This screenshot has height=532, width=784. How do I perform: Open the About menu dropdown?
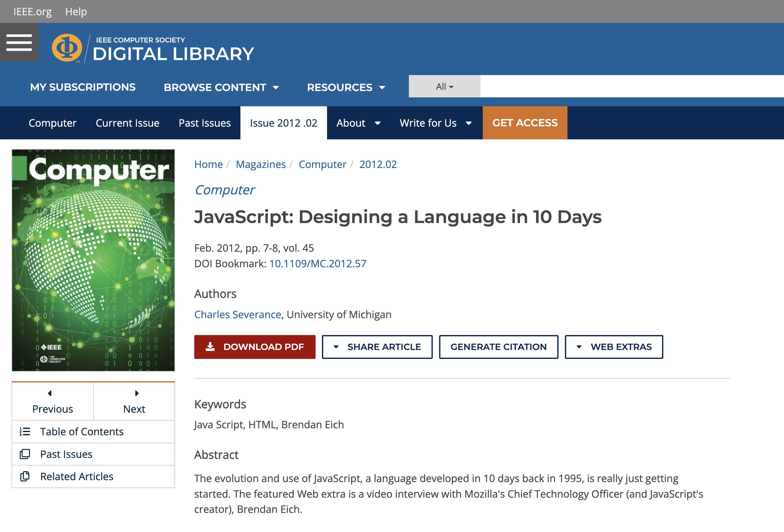(x=358, y=123)
